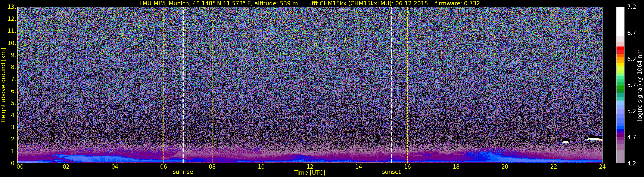Click the 'Time [UTC]' axis label
The image size is (644, 177).
click(x=310, y=173)
